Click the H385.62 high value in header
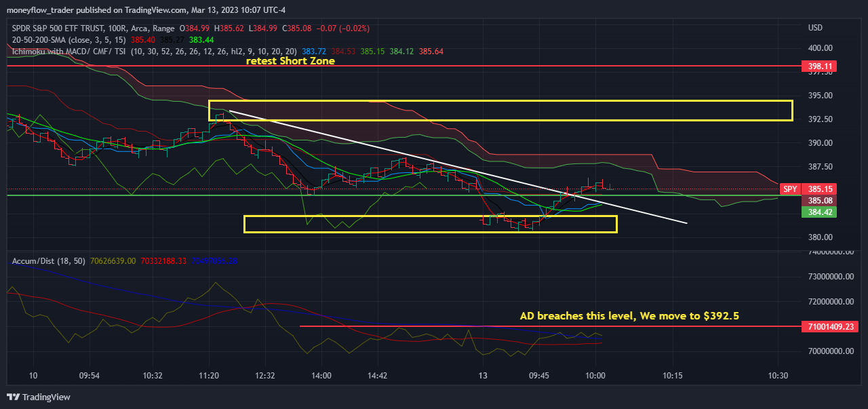The height and width of the screenshot is (409, 868). [x=229, y=28]
